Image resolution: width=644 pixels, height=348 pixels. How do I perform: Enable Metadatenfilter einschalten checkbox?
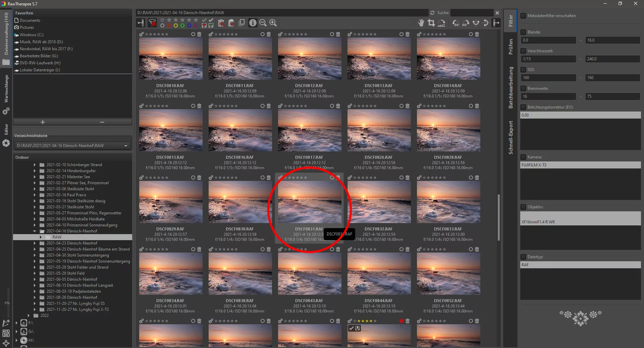coord(523,16)
